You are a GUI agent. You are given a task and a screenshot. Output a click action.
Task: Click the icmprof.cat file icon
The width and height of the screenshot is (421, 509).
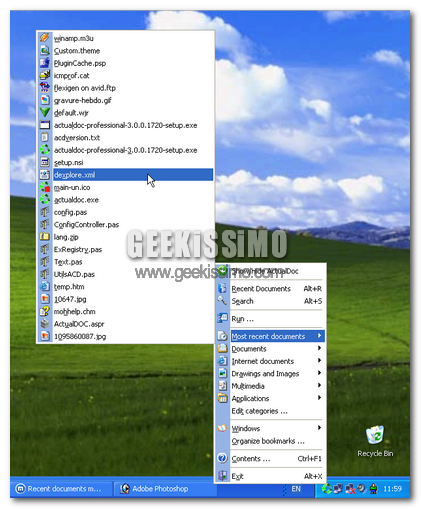(45, 75)
